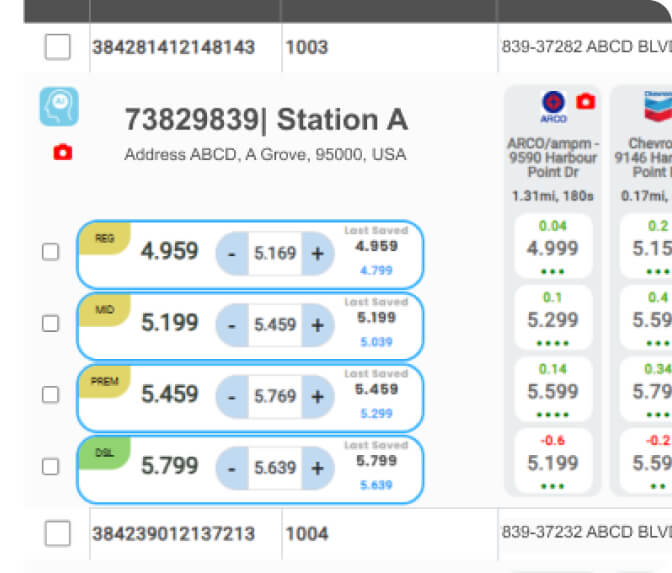Tick the PREM price checkbox

[51, 395]
